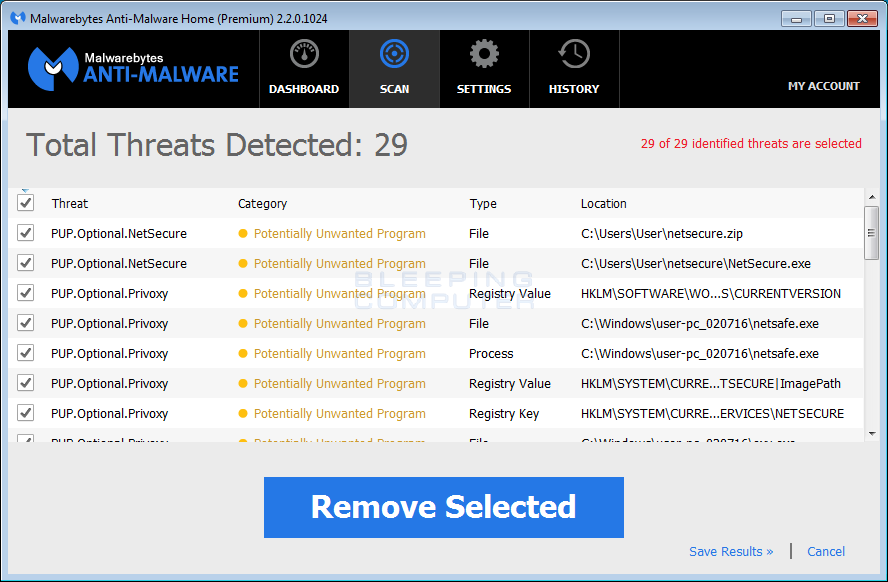This screenshot has height=582, width=888.
Task: Click the Remove Selected button
Action: (443, 507)
